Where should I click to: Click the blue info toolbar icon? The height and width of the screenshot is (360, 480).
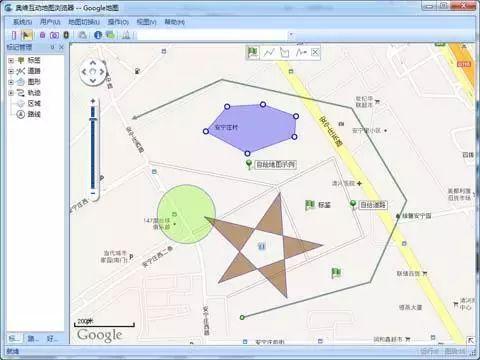98,35
